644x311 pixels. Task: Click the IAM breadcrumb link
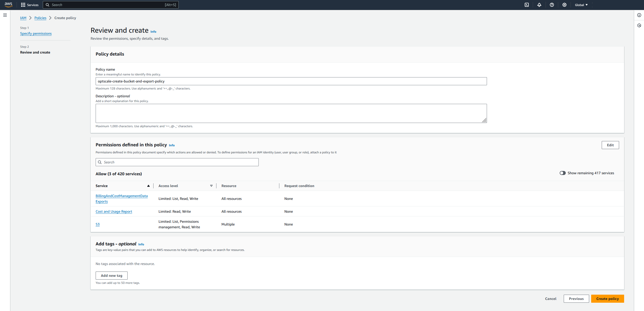[x=23, y=18]
